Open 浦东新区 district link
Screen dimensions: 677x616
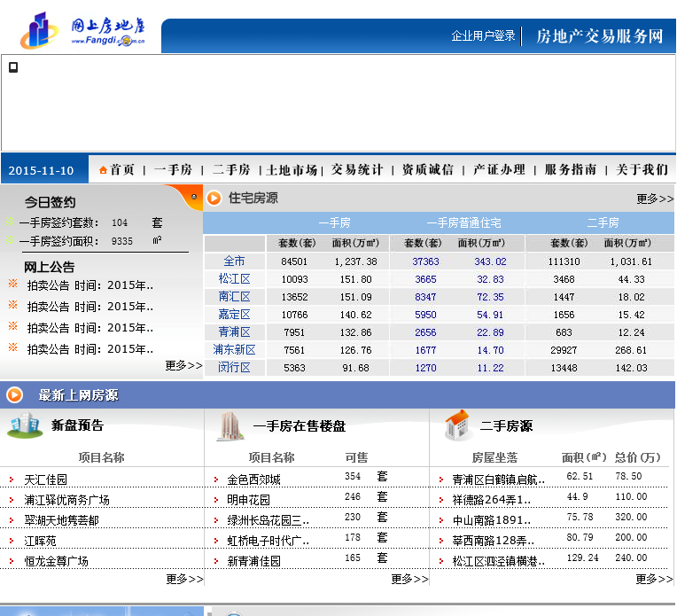tap(234, 350)
